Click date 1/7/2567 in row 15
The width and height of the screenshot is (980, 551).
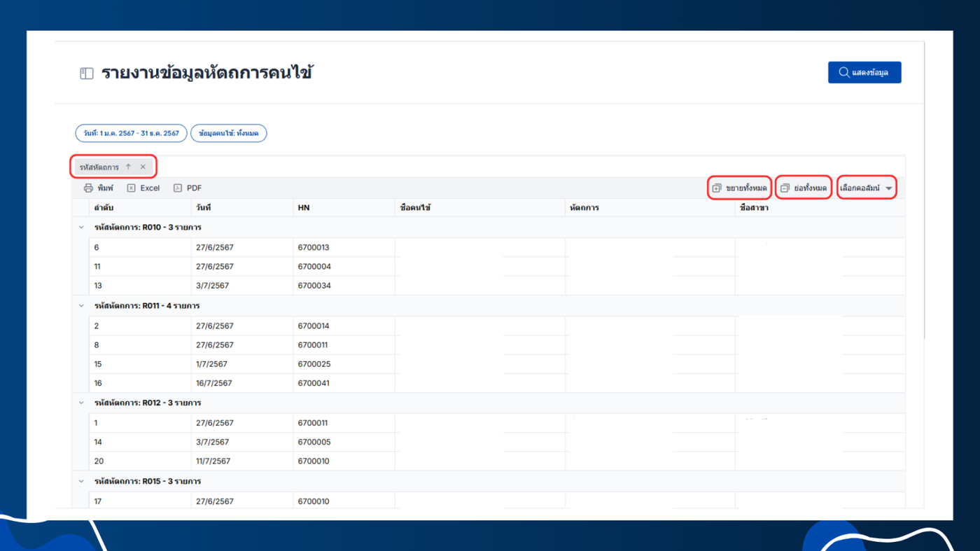[242, 364]
